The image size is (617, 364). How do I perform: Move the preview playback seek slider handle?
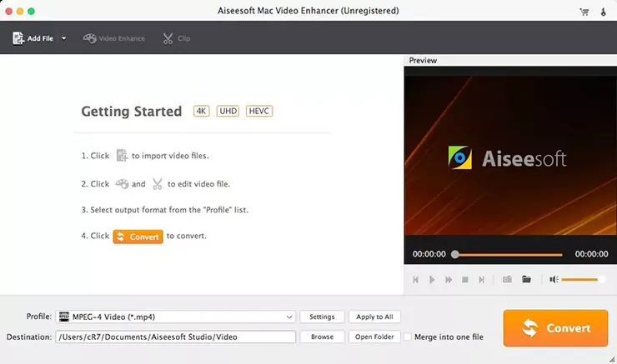(455, 254)
